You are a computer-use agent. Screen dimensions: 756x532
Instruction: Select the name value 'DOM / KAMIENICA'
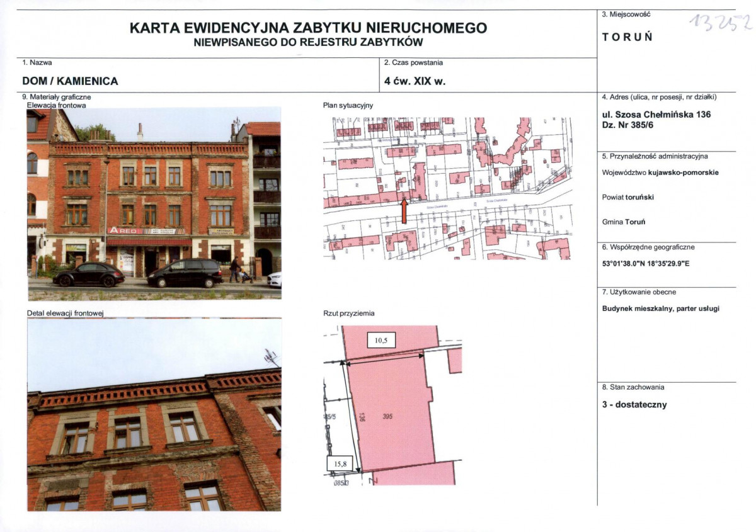pyautogui.click(x=70, y=81)
